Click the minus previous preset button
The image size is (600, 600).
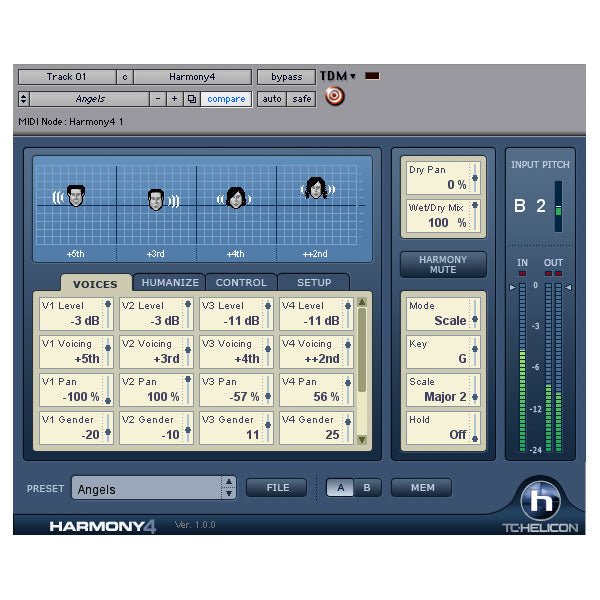(158, 99)
